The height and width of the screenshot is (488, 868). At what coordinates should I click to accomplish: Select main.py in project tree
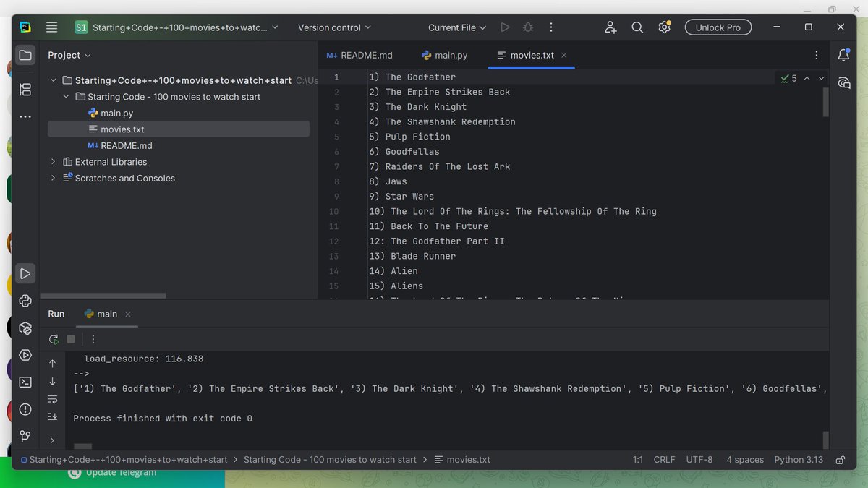[x=110, y=113]
